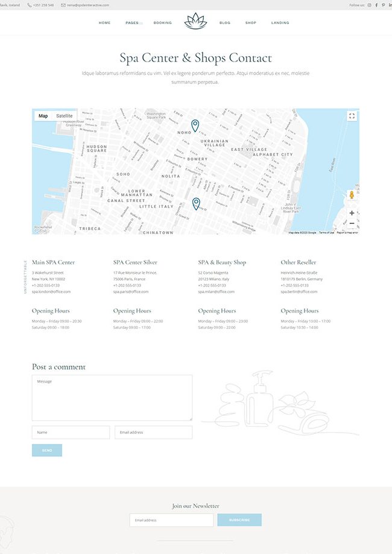Open Instagram from the Follow us icons
Image resolution: width=392 pixels, height=554 pixels.
click(369, 5)
